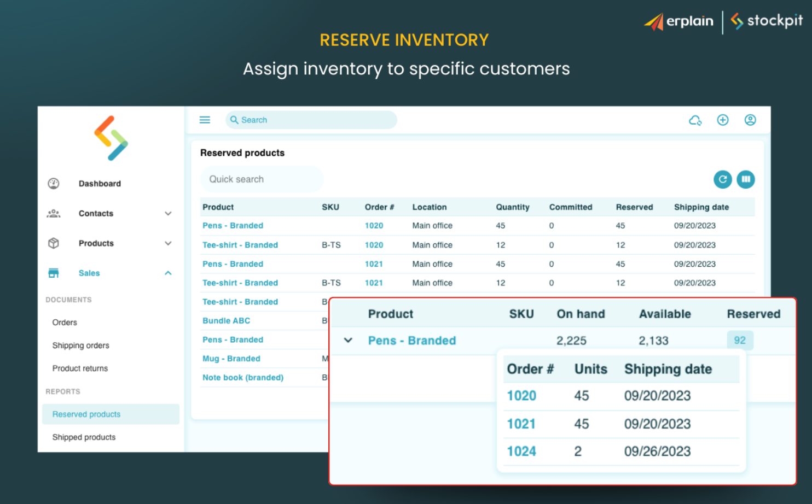Click the Products box icon

[54, 243]
